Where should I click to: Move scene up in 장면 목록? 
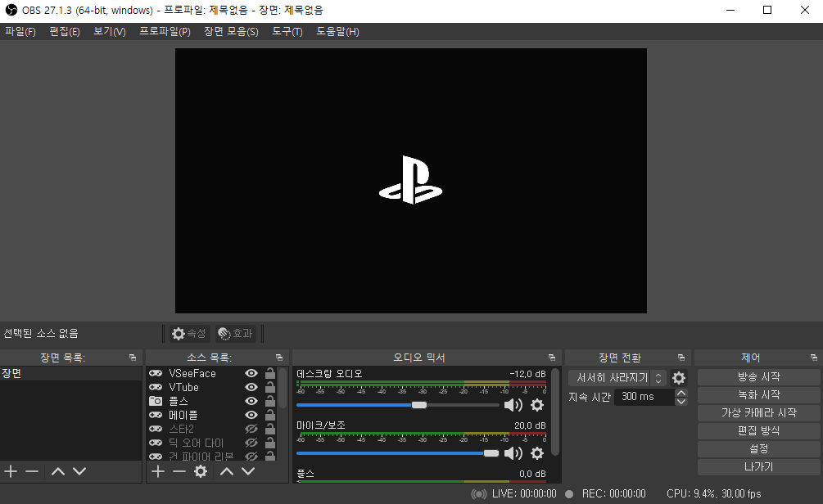click(x=58, y=471)
